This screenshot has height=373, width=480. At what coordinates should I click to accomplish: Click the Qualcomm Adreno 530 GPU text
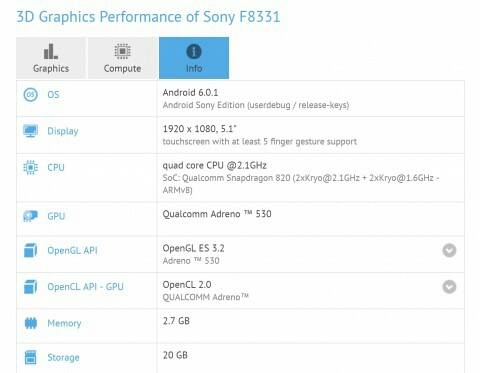point(217,214)
